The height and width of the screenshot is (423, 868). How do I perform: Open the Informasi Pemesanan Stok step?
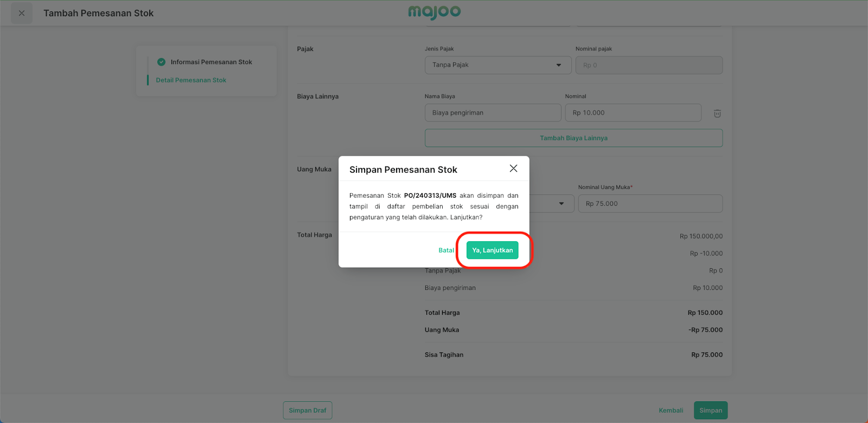[211, 62]
